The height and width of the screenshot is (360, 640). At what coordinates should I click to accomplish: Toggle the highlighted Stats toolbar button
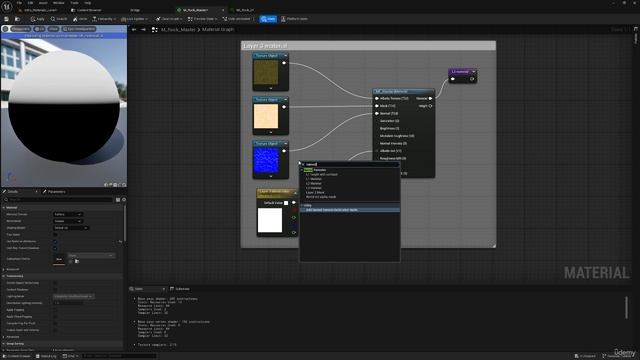click(268, 19)
